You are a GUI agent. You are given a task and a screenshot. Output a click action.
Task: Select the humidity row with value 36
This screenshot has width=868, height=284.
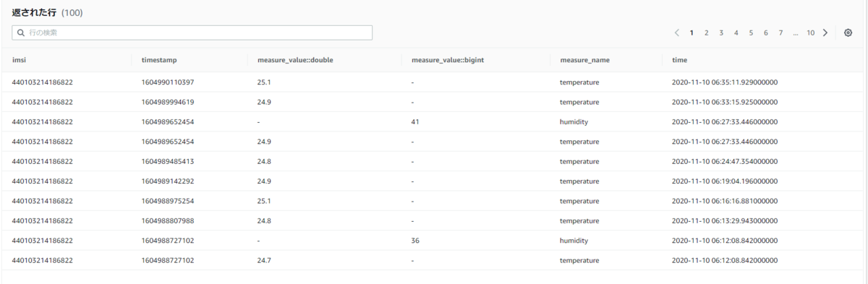click(x=434, y=240)
